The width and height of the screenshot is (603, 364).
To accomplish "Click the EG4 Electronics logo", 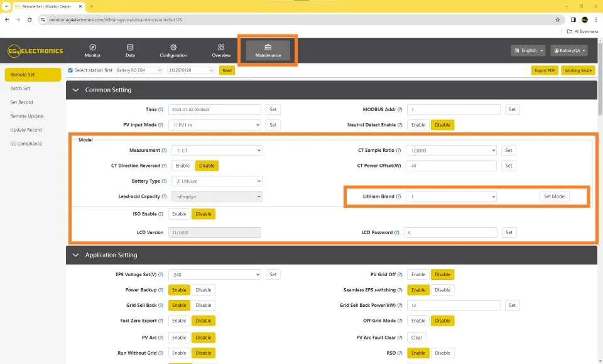I will coord(35,51).
